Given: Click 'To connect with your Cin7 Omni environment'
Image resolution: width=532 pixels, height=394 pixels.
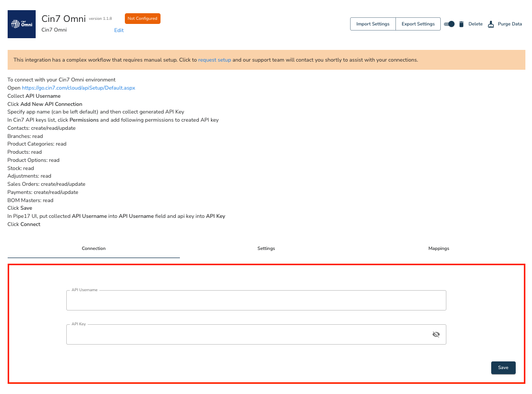Looking at the screenshot, I should click(62, 80).
